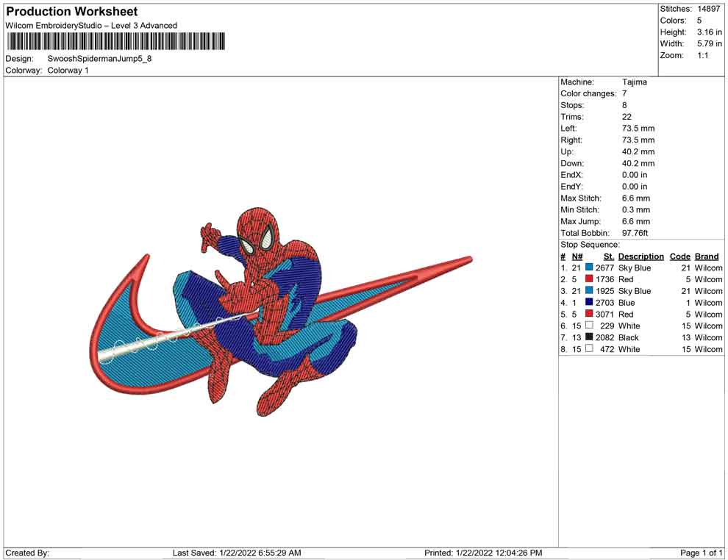Click the Width value '5.79 in'
The image size is (728, 560).
(709, 43)
